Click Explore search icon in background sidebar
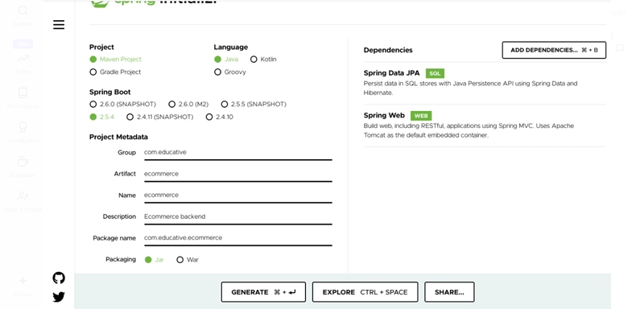The width and height of the screenshot is (644, 309). pyautogui.click(x=23, y=10)
